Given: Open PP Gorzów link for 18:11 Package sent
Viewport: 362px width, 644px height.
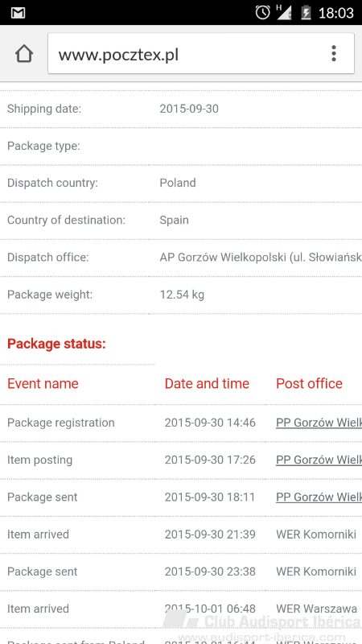Looking at the screenshot, I should (319, 497).
